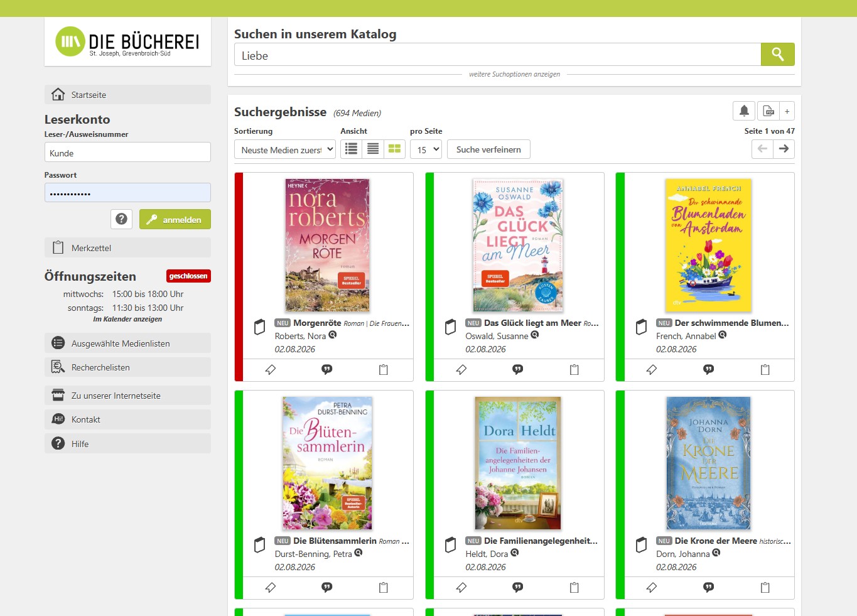The height and width of the screenshot is (616, 857).
Task: Click comment icon under Morgenröte
Action: 327,369
